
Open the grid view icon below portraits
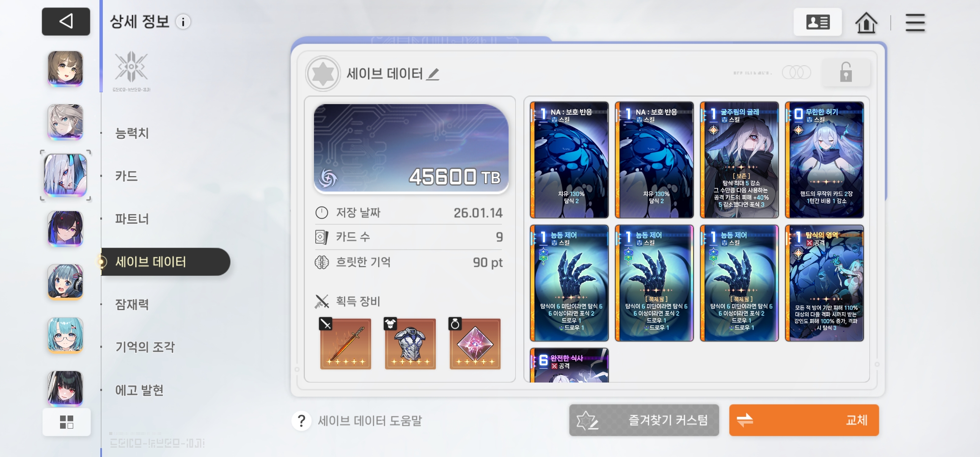(66, 422)
